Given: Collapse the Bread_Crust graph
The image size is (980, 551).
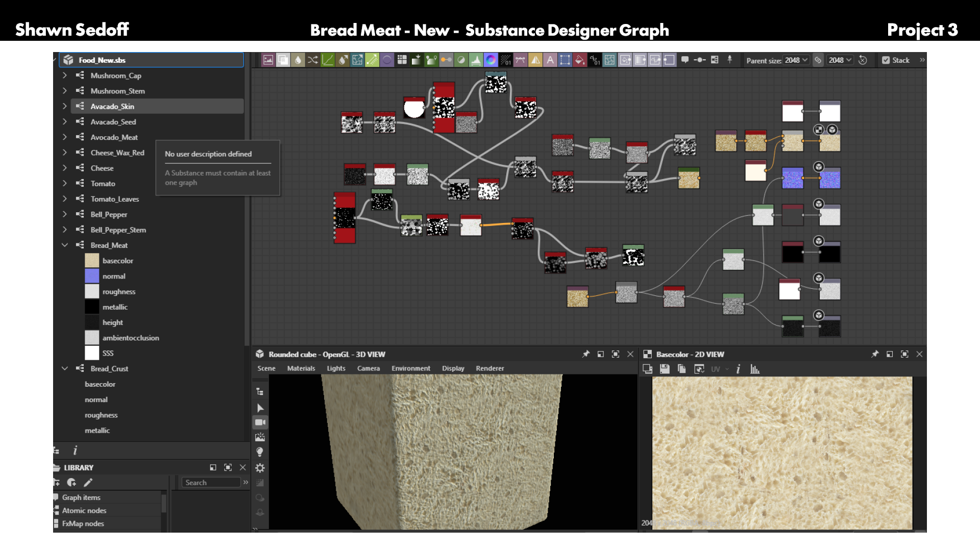Looking at the screenshot, I should tap(64, 368).
